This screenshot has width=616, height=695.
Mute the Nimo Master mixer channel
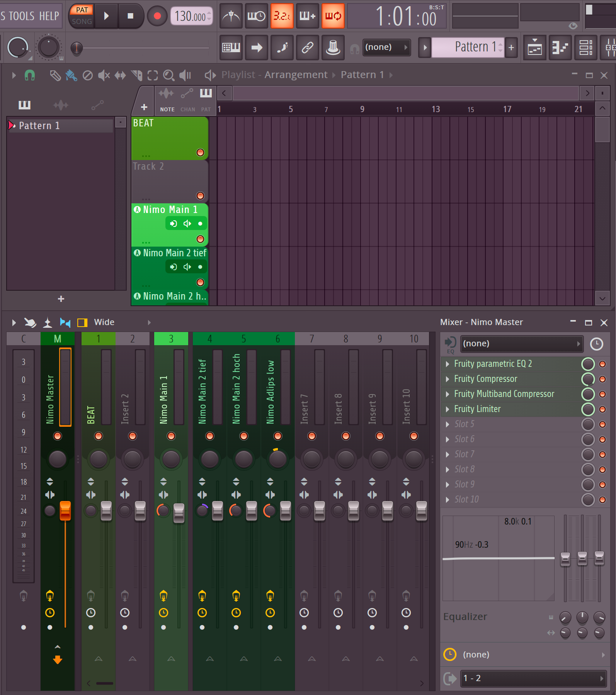pyautogui.click(x=58, y=436)
